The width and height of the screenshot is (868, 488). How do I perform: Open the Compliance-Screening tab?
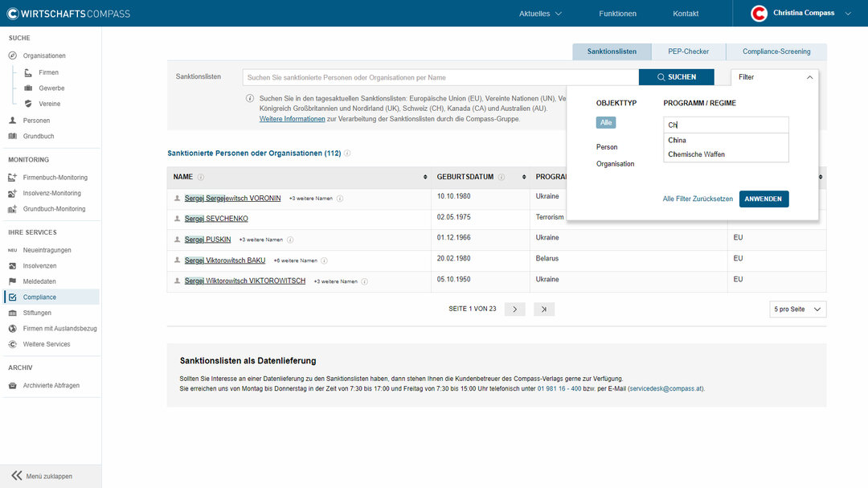(776, 51)
